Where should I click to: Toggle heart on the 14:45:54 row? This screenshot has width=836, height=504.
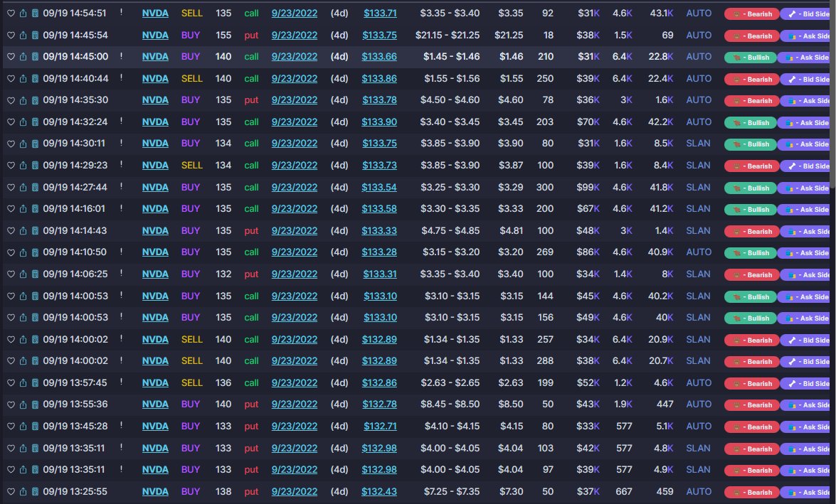[x=11, y=35]
